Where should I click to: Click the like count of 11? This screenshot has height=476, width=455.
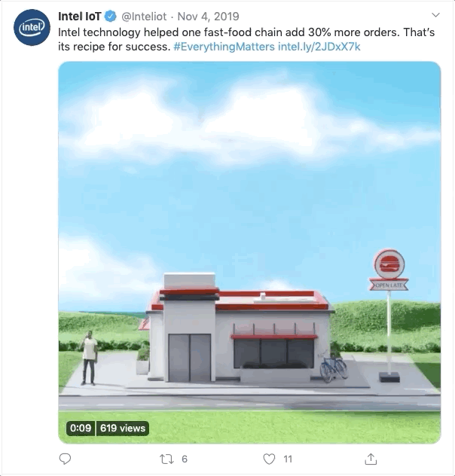click(288, 459)
